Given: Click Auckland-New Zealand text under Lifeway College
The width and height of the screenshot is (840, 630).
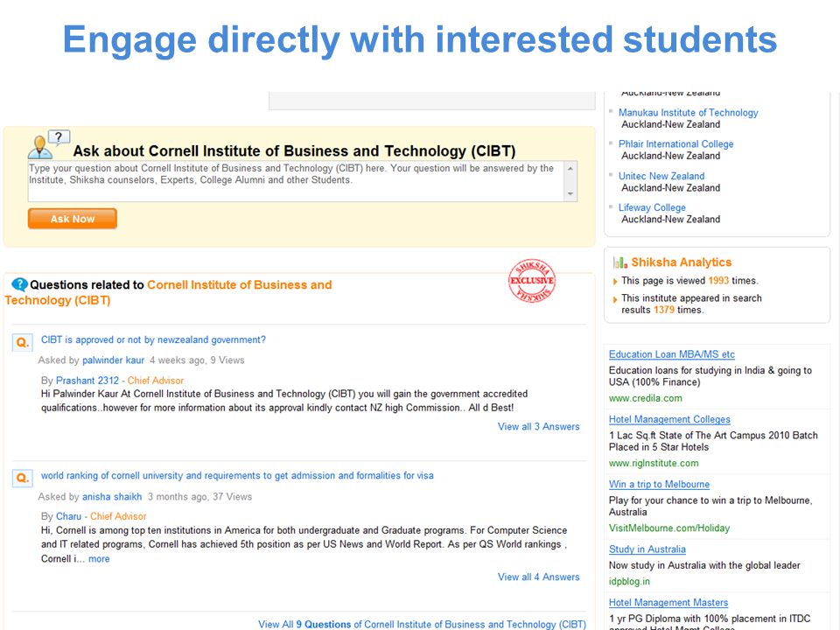Looking at the screenshot, I should click(670, 219).
